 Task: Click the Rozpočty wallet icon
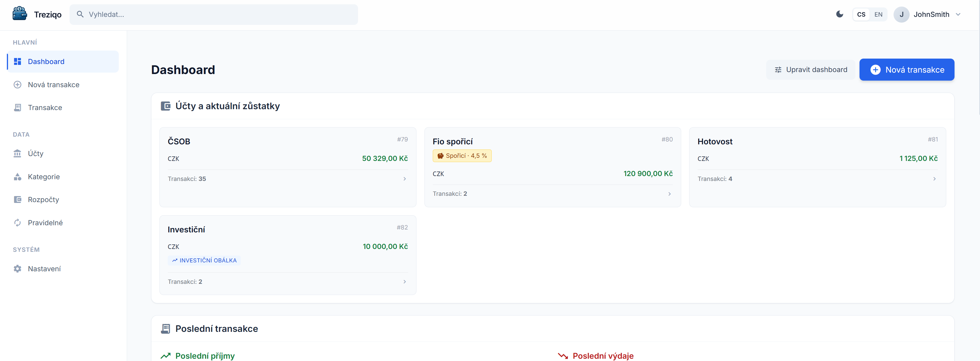tap(17, 200)
